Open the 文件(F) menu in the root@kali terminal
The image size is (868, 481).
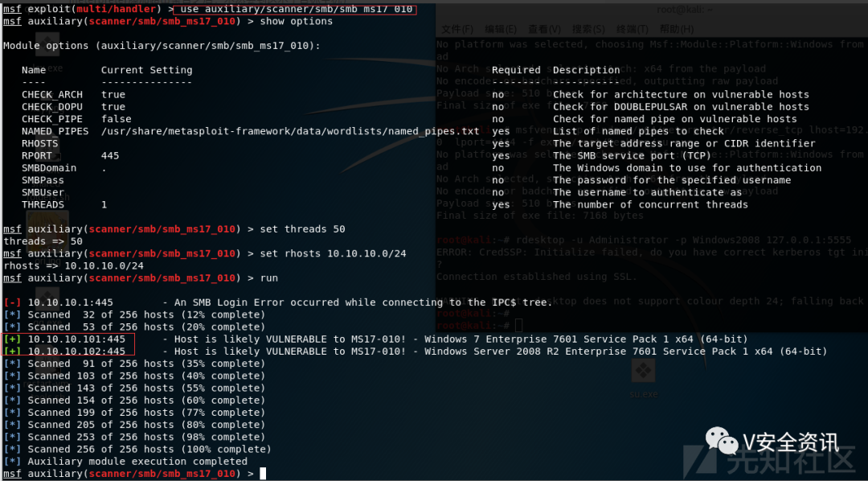(457, 29)
